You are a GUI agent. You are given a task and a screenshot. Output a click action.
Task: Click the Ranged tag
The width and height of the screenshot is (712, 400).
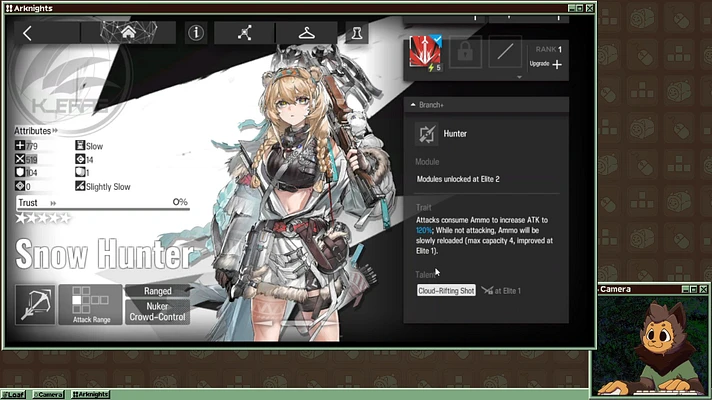click(x=158, y=291)
